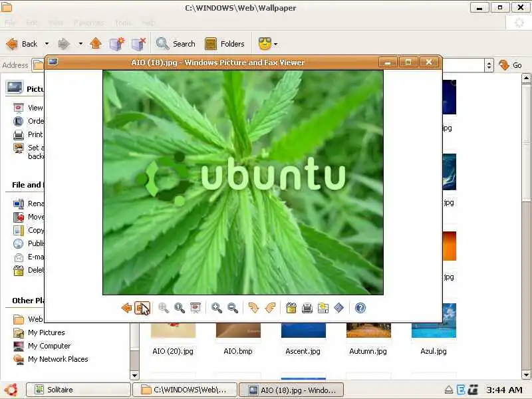Open the Back history dropdown arrow
Screen dimensions: 532x399
pos(47,44)
